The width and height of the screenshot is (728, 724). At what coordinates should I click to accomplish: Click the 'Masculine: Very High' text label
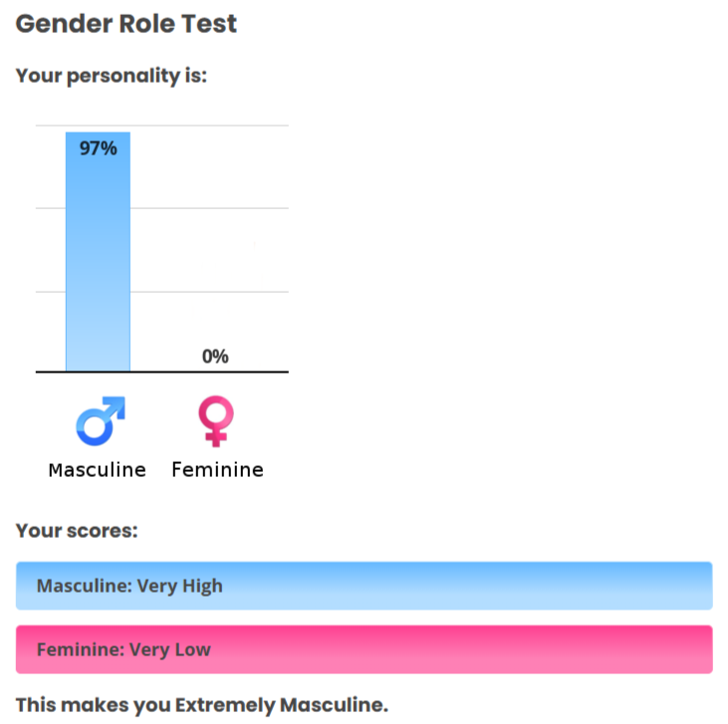[x=129, y=587]
